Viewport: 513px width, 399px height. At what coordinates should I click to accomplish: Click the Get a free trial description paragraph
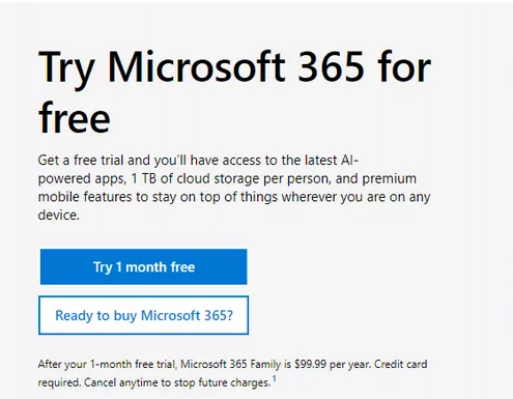(x=234, y=187)
